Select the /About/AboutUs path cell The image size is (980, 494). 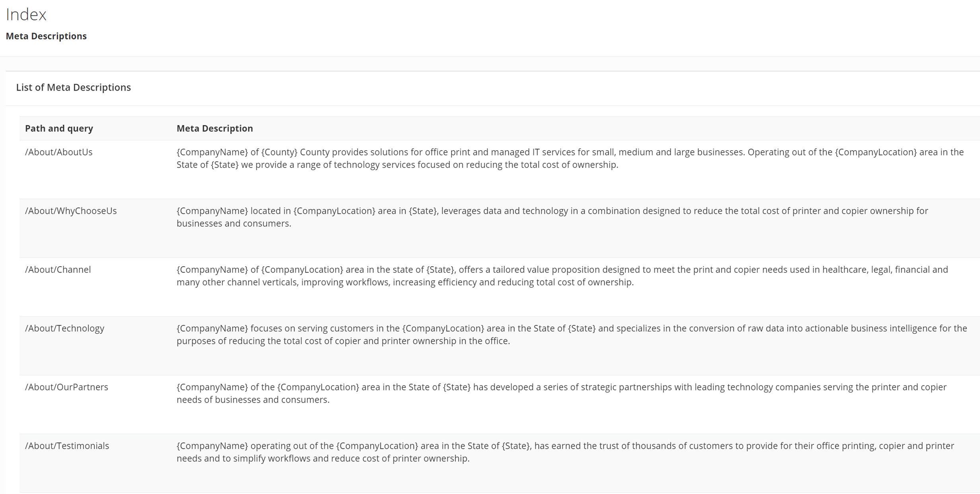tap(59, 152)
